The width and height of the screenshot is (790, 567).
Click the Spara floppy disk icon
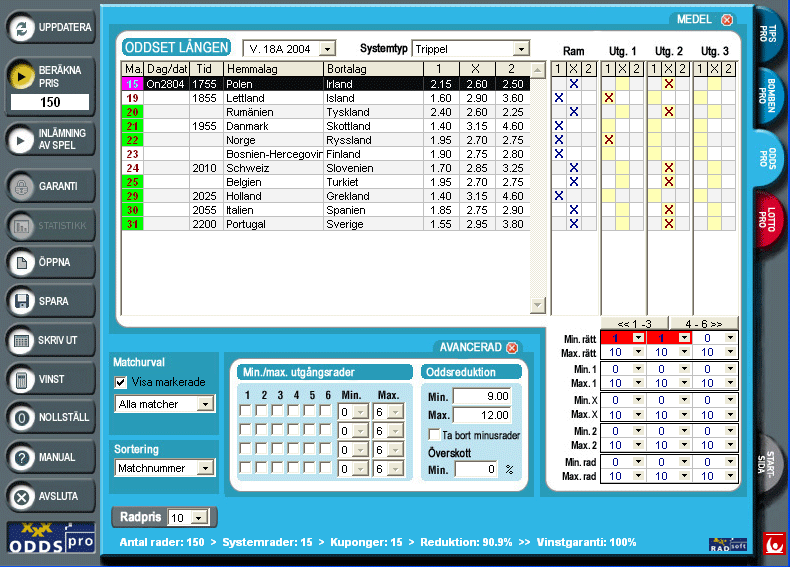click(x=21, y=301)
